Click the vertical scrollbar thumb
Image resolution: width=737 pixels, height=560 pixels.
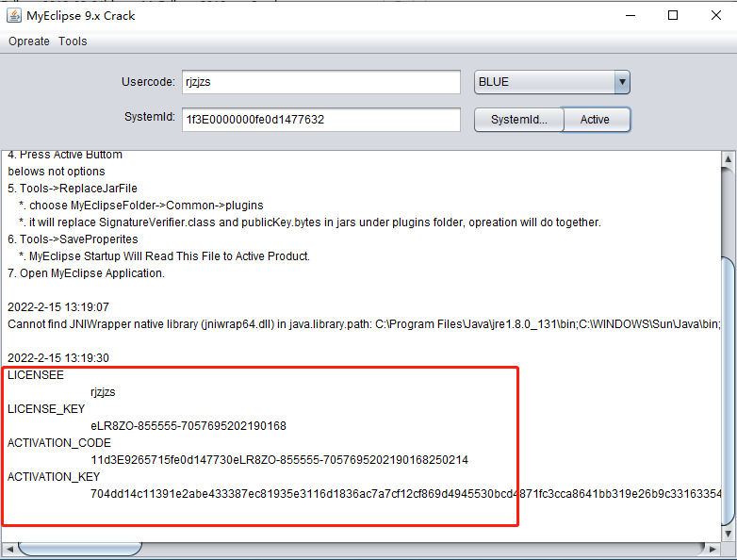click(x=729, y=390)
